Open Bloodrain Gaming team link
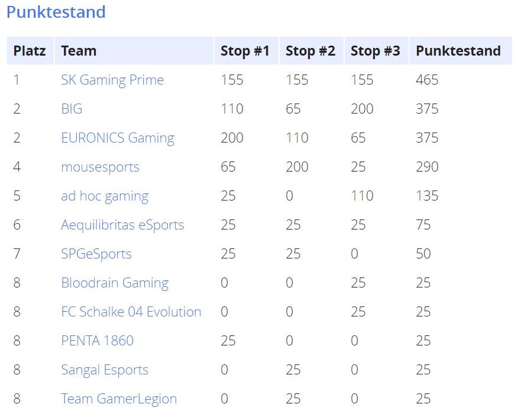Image resolution: width=515 pixels, height=420 pixels. (x=115, y=283)
